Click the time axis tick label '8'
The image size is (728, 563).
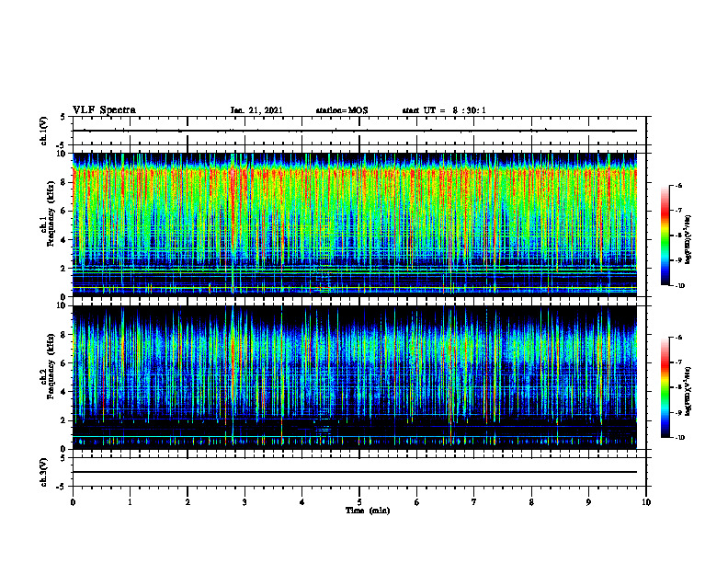(x=531, y=502)
